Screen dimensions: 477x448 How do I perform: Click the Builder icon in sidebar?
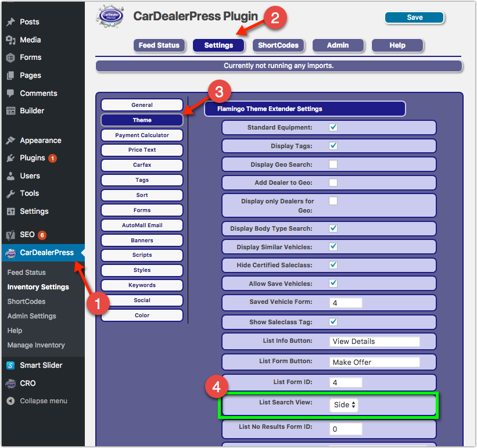pyautogui.click(x=10, y=111)
